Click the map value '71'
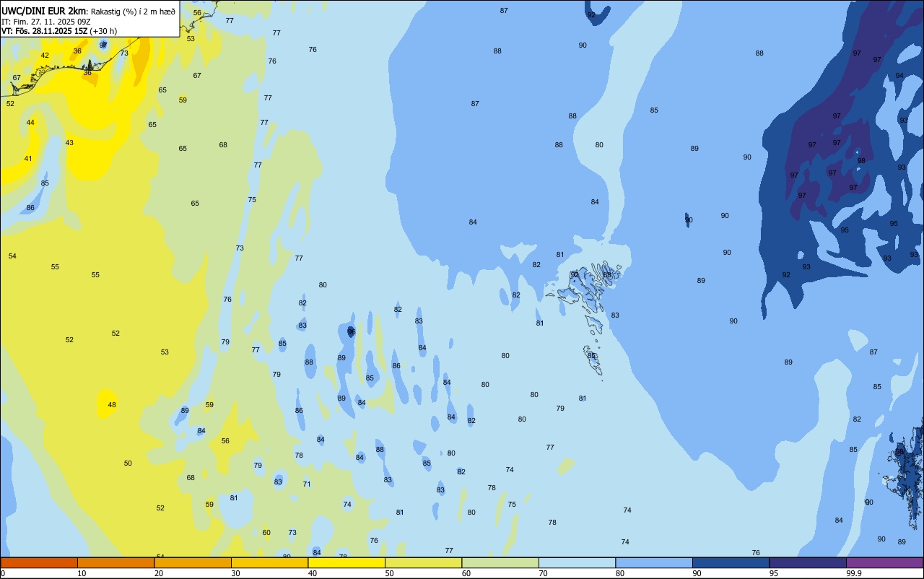This screenshot has height=579, width=924. 307,484
